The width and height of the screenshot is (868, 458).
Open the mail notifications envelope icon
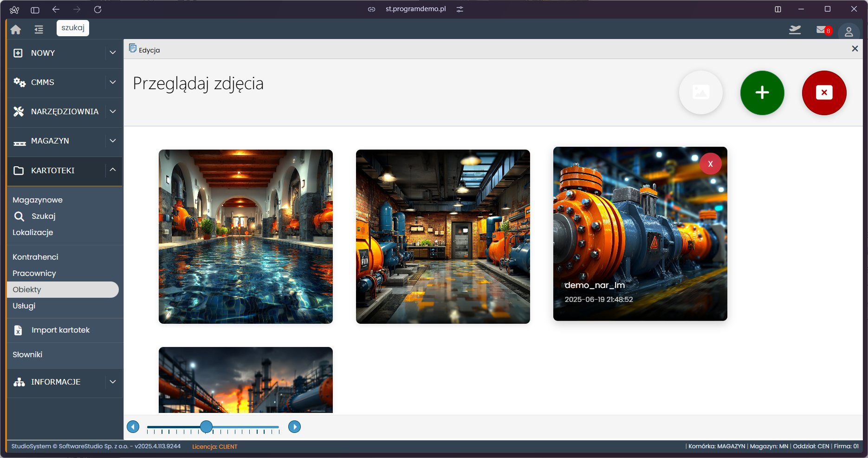point(822,30)
